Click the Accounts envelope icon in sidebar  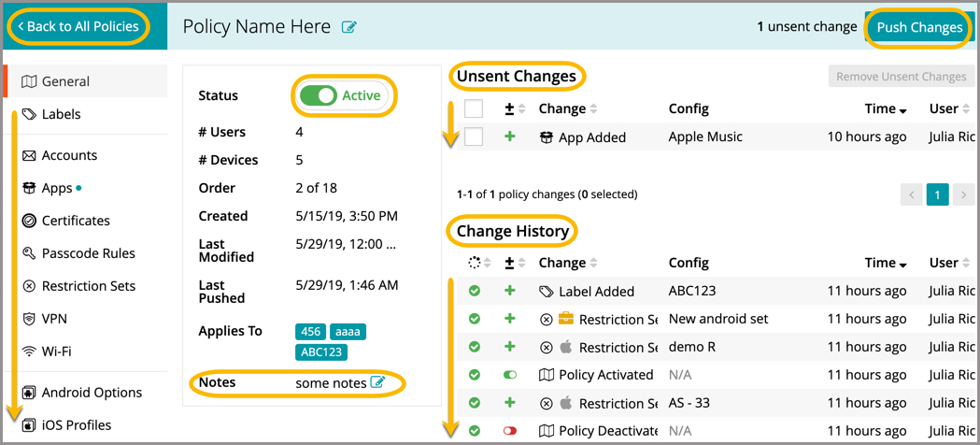[29, 155]
